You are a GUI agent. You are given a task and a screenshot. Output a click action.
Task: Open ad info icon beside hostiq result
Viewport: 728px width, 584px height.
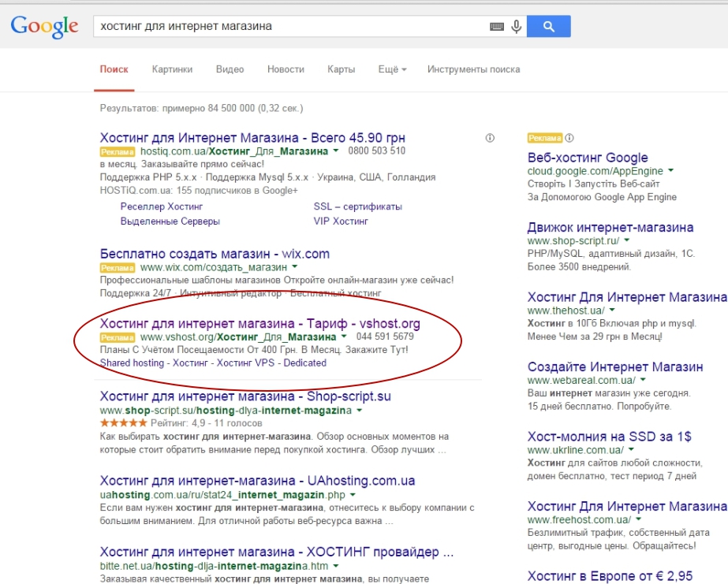490,138
